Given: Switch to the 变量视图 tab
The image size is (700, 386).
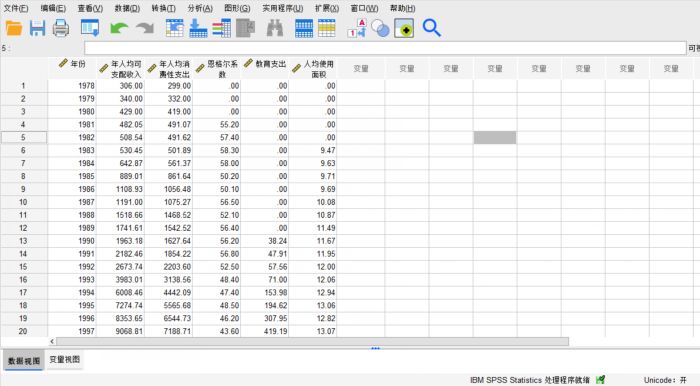Looking at the screenshot, I should click(x=64, y=360).
